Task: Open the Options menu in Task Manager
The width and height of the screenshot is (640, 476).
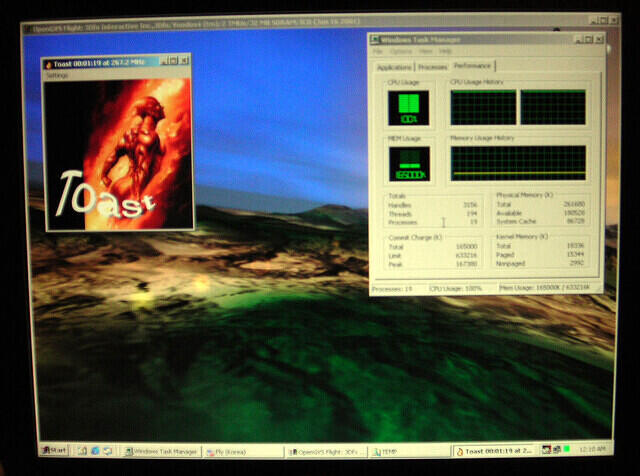Action: click(x=401, y=51)
